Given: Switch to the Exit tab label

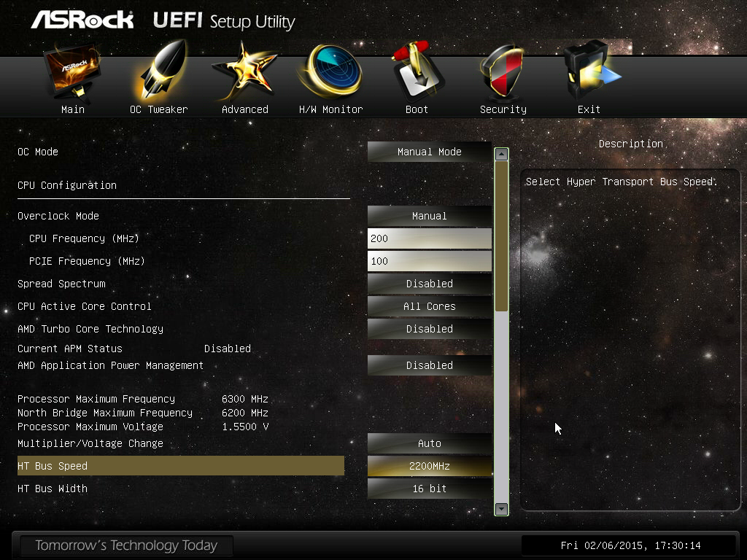Looking at the screenshot, I should [589, 109].
